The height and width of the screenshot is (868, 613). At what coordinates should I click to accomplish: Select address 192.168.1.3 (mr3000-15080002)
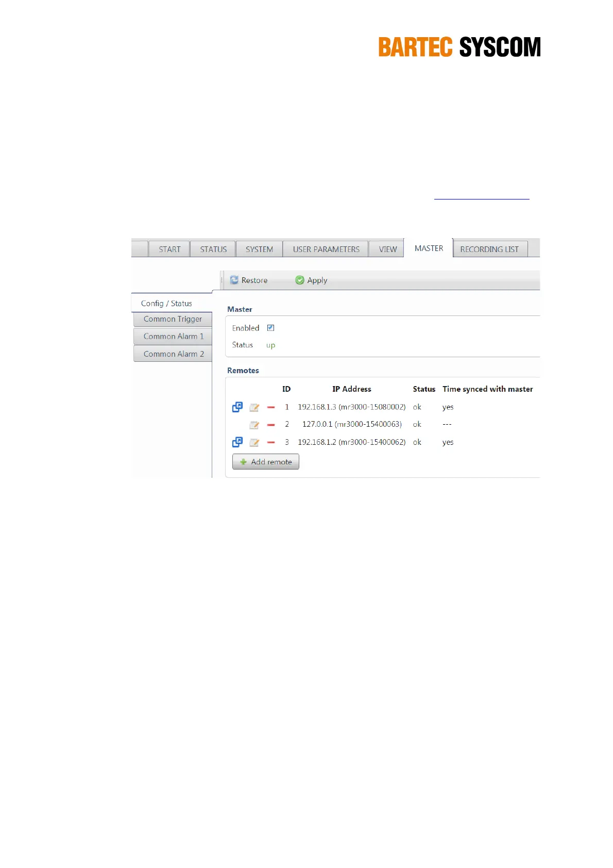coord(352,407)
